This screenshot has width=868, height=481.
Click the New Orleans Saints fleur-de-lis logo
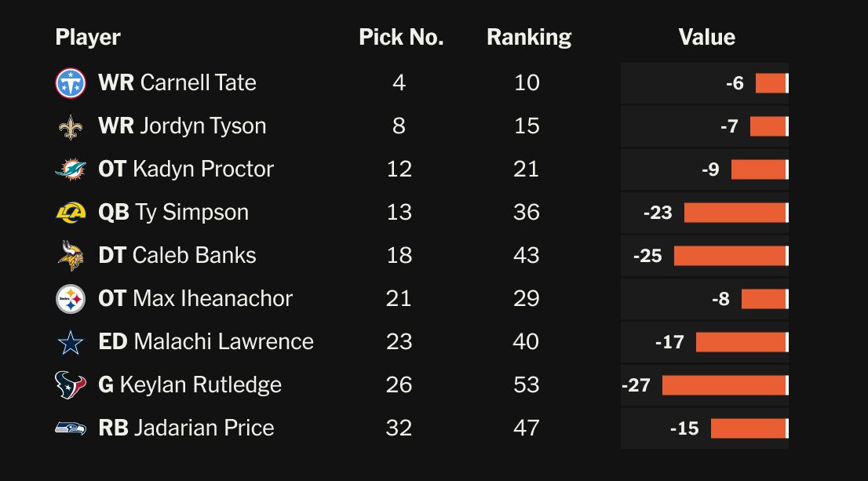(71, 126)
